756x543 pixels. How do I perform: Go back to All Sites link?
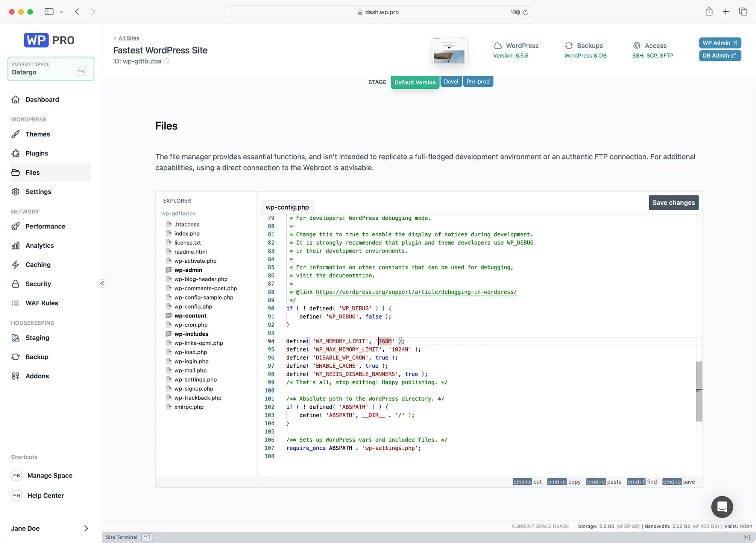(x=129, y=38)
